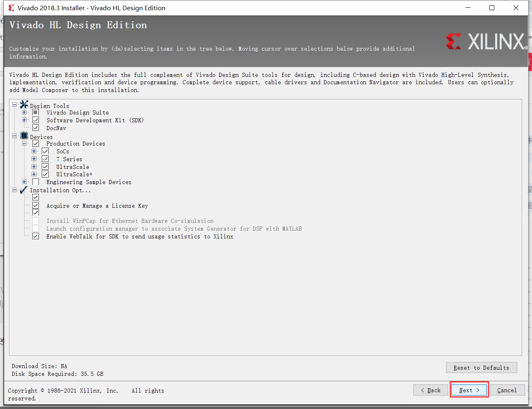Uncheck the UltraScale checkbox (without plus)
The image size is (532, 409).
click(45, 166)
